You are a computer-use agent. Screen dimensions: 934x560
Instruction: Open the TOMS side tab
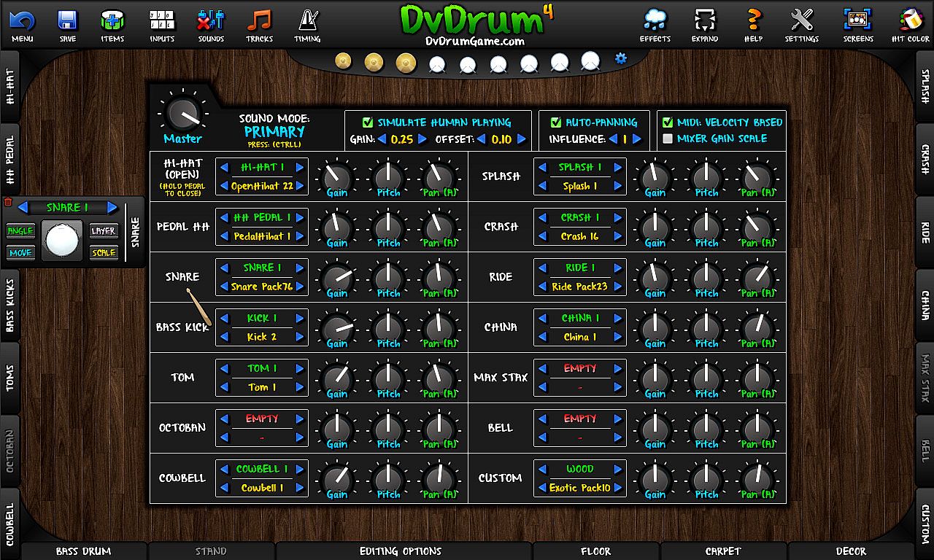click(x=9, y=378)
